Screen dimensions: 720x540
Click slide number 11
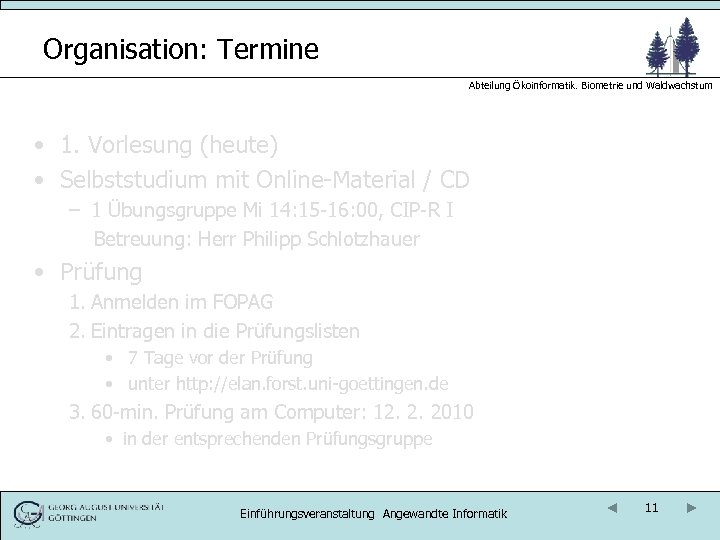pyautogui.click(x=652, y=508)
